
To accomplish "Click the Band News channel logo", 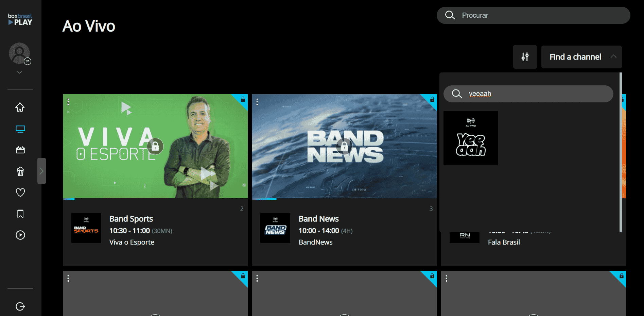I will [275, 228].
